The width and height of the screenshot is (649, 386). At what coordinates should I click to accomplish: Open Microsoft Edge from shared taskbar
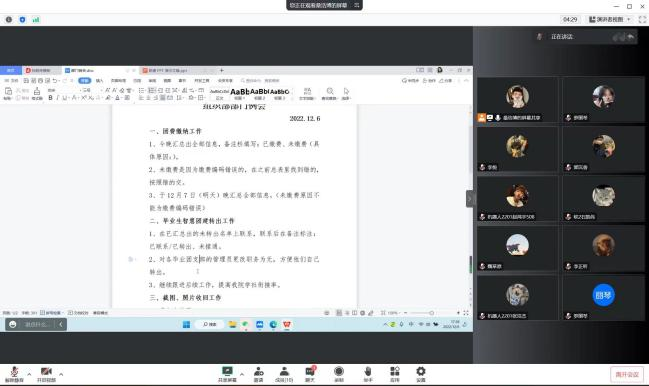pos(273,325)
